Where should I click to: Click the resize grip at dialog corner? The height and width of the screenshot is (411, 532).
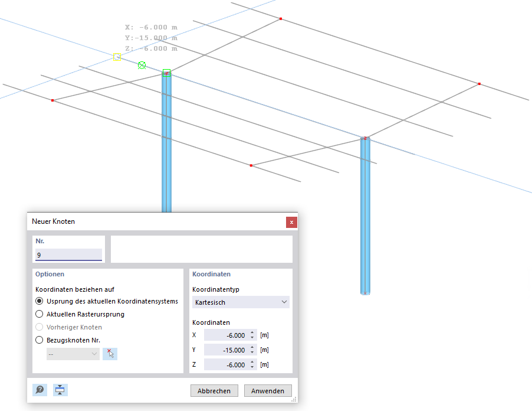pos(294,399)
